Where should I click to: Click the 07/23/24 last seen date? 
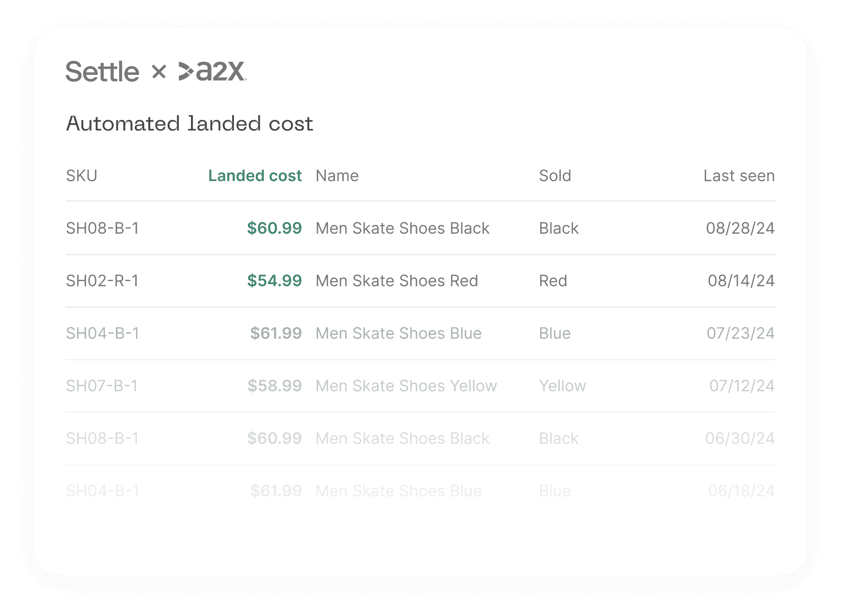740,333
